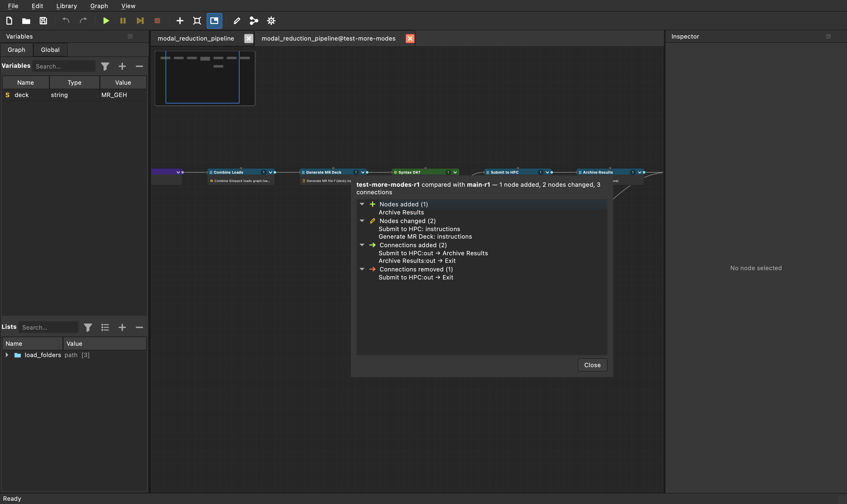Image resolution: width=847 pixels, height=504 pixels.
Task: Select the deck variable row
Action: coord(74,95)
